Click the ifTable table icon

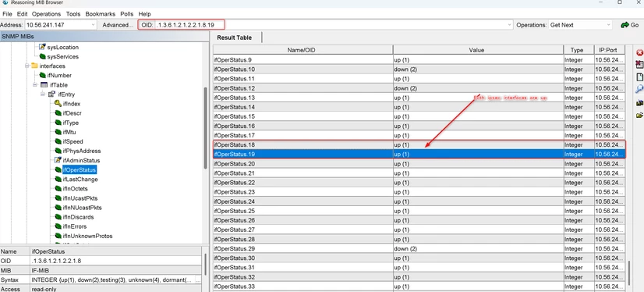(44, 85)
